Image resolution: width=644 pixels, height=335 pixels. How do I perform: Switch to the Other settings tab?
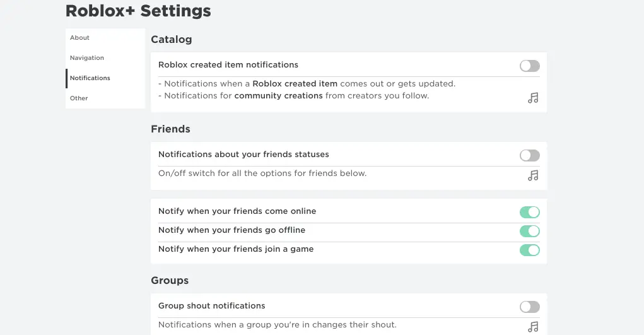click(79, 98)
